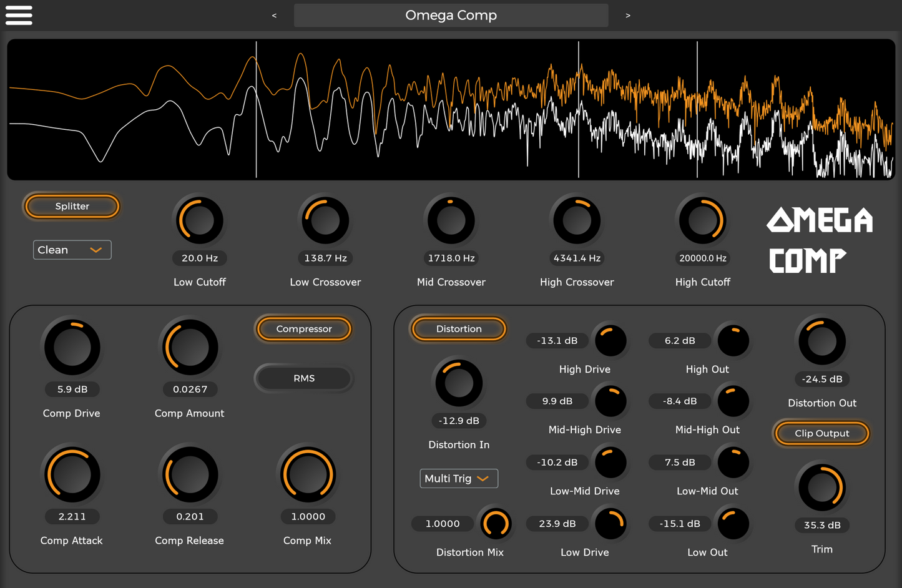Viewport: 902px width, 588px height.
Task: Click the Distortion In knob
Action: point(459,383)
